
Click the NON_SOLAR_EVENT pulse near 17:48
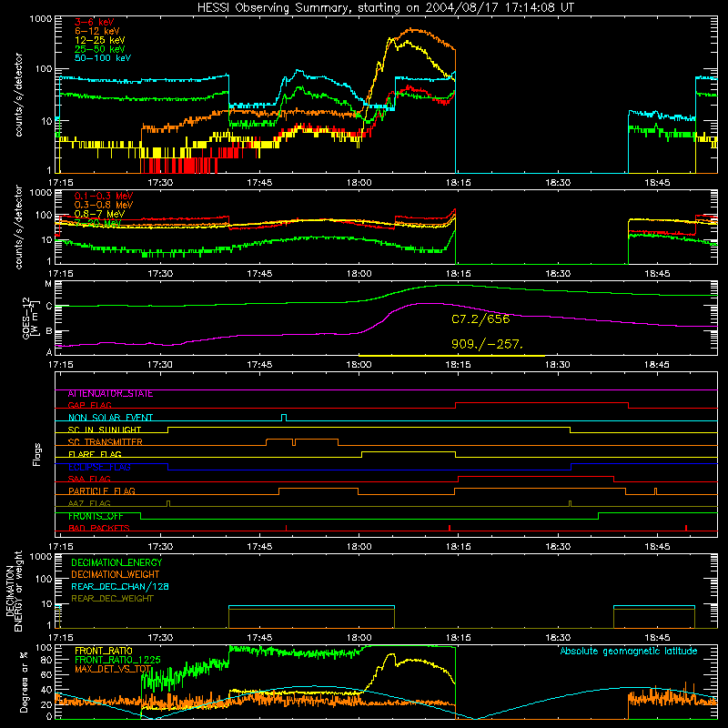click(x=284, y=418)
